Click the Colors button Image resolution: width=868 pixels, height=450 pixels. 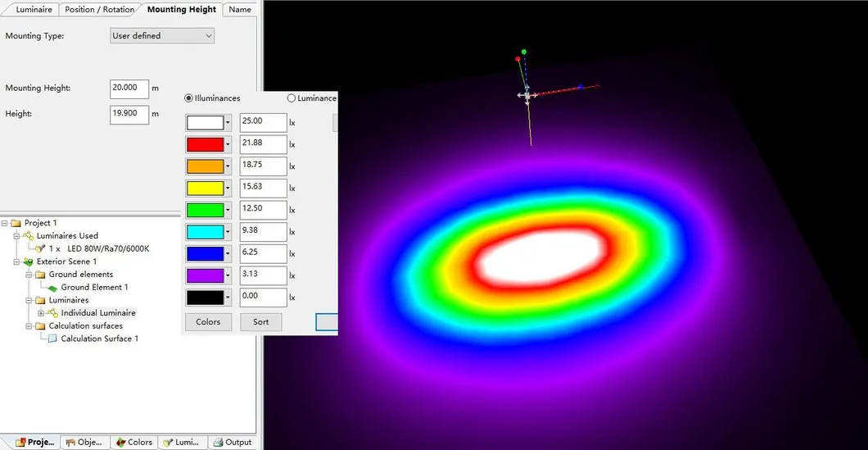(x=208, y=322)
